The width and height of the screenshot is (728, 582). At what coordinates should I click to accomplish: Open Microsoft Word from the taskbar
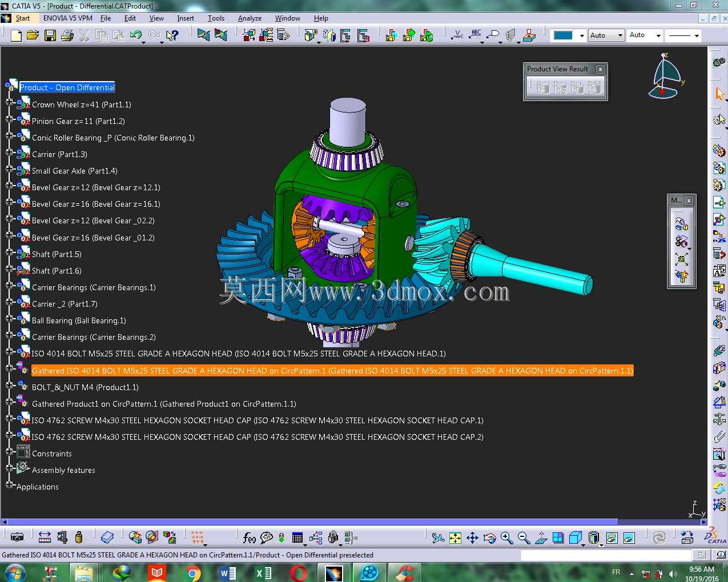point(227,573)
